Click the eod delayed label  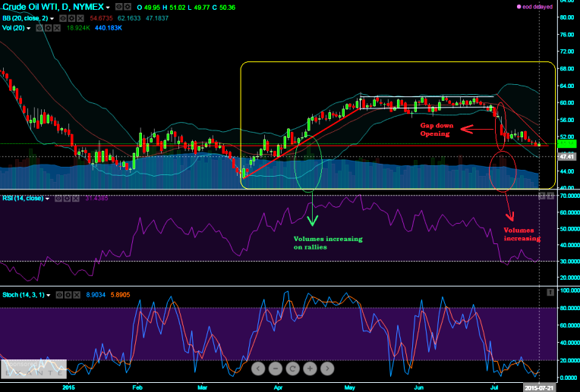point(537,7)
